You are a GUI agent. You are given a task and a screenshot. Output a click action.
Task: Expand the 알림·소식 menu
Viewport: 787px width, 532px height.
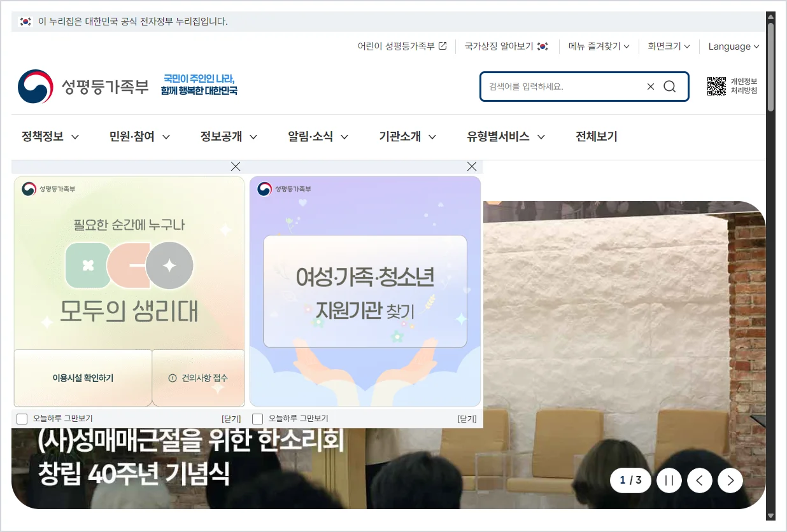tap(318, 136)
